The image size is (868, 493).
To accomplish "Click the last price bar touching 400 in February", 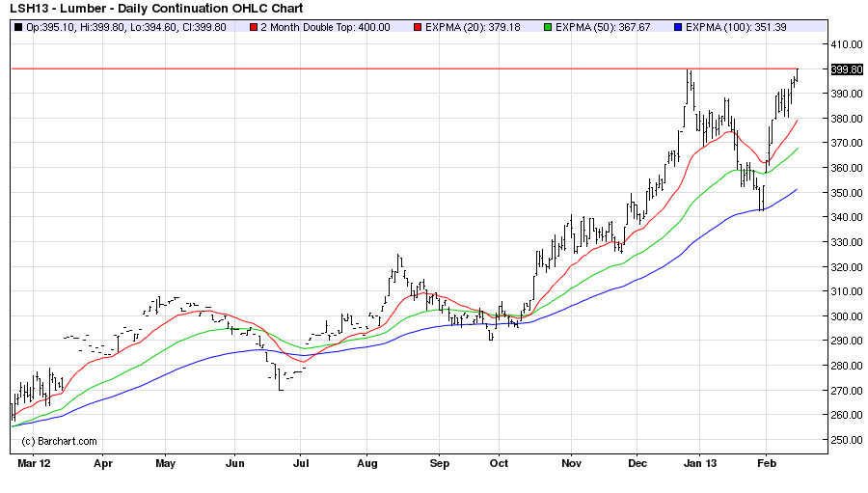I will click(x=798, y=75).
